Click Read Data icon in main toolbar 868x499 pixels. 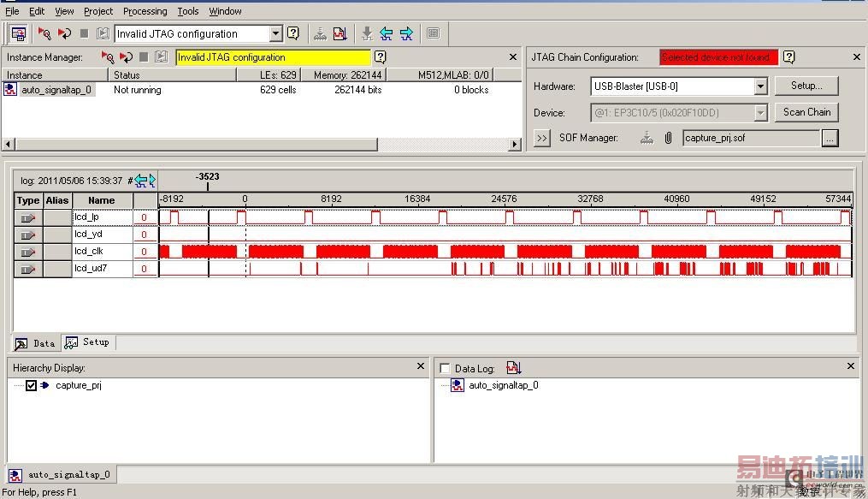103,33
